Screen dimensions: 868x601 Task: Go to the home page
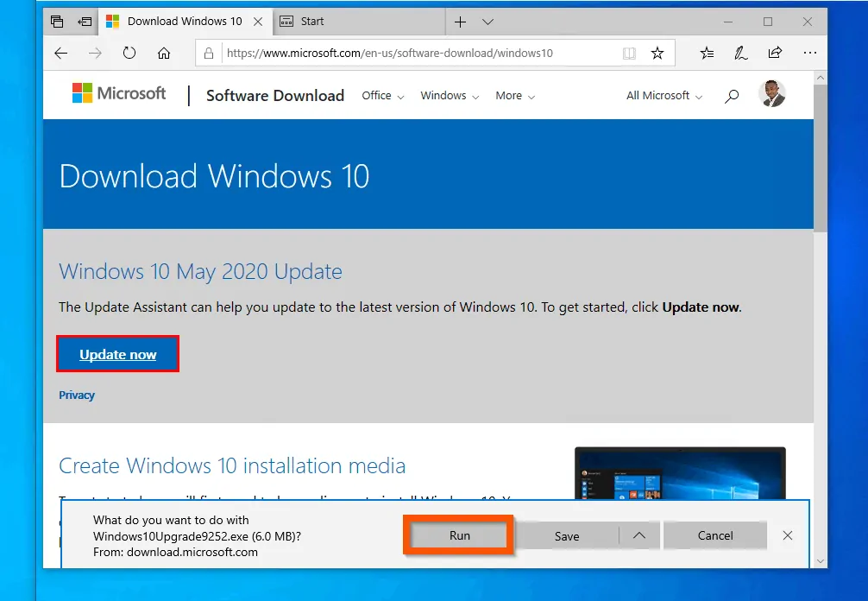pos(164,54)
